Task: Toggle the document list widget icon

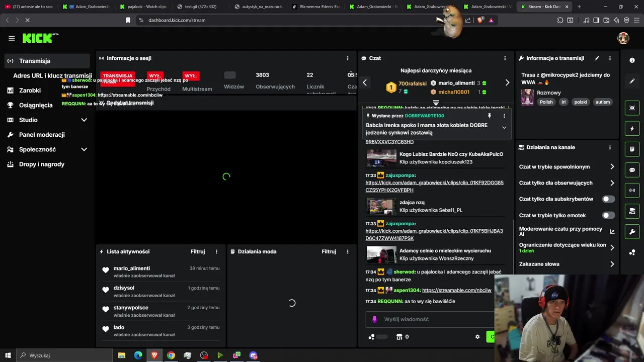Action: [632, 149]
